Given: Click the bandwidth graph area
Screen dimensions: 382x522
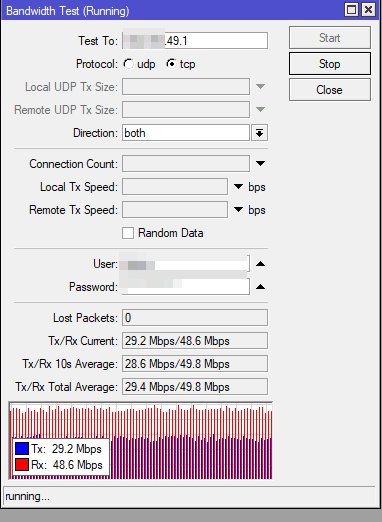Looking at the screenshot, I should click(141, 441).
